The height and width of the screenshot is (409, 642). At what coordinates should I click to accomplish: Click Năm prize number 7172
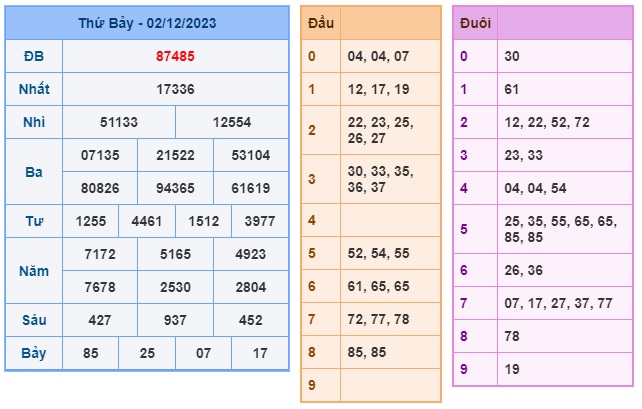[x=100, y=254]
